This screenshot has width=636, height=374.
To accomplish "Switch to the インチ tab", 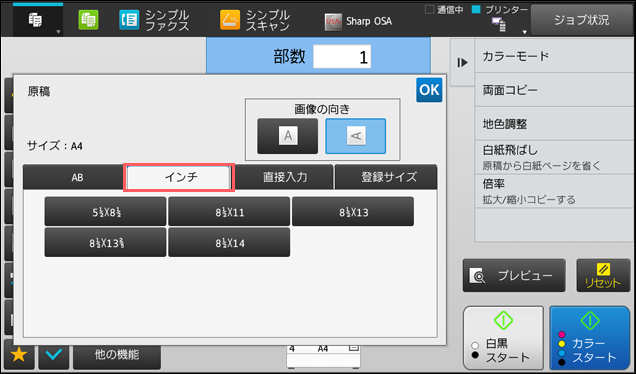I will click(x=179, y=177).
